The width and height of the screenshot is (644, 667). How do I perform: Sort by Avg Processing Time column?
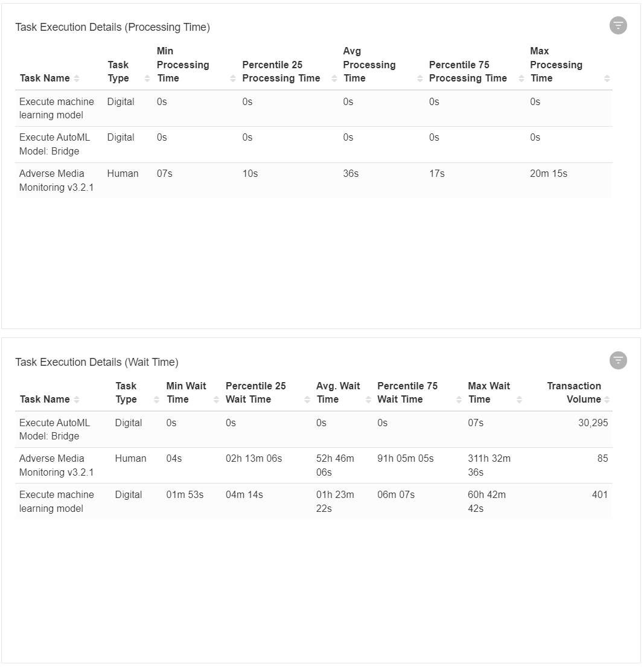click(x=420, y=78)
